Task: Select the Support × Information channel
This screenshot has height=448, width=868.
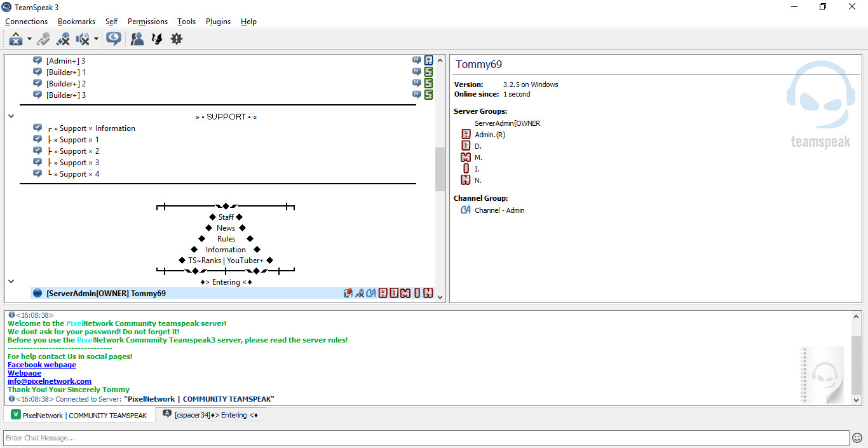Action: (x=92, y=128)
